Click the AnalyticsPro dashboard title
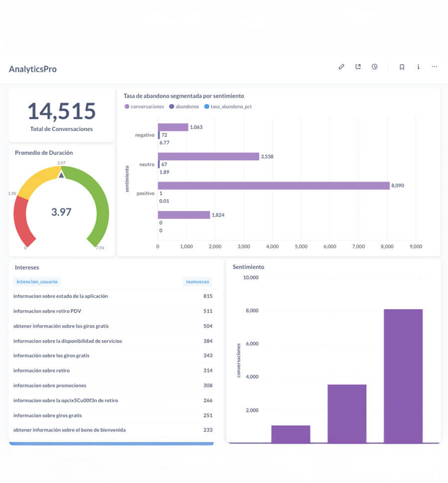 pyautogui.click(x=33, y=69)
